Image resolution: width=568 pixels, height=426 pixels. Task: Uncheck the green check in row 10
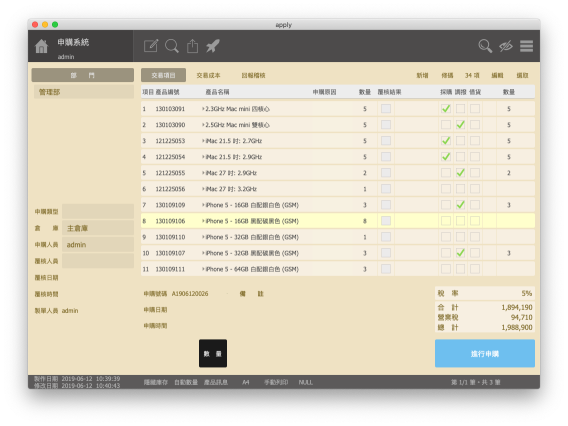[x=460, y=253]
